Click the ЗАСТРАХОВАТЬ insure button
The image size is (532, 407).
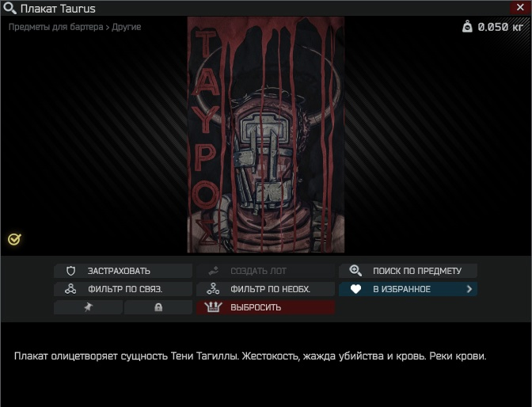(x=123, y=271)
